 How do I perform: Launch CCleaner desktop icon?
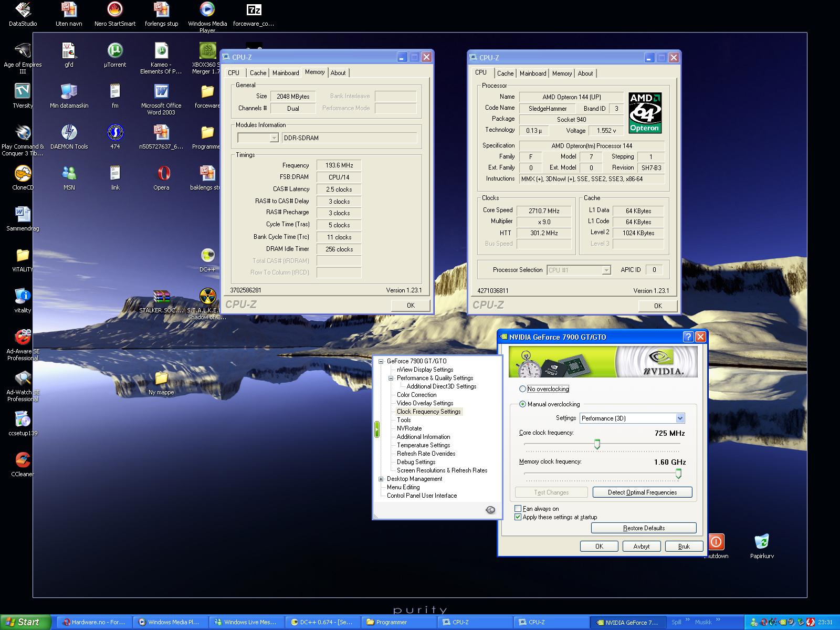pyautogui.click(x=23, y=465)
